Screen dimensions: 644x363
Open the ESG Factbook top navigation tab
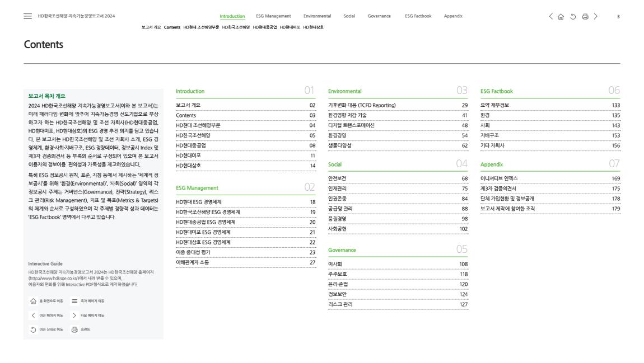(418, 16)
